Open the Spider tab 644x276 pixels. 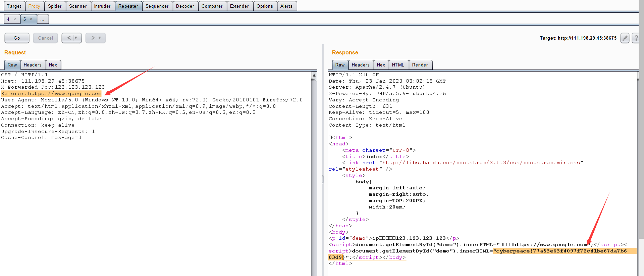coord(55,6)
